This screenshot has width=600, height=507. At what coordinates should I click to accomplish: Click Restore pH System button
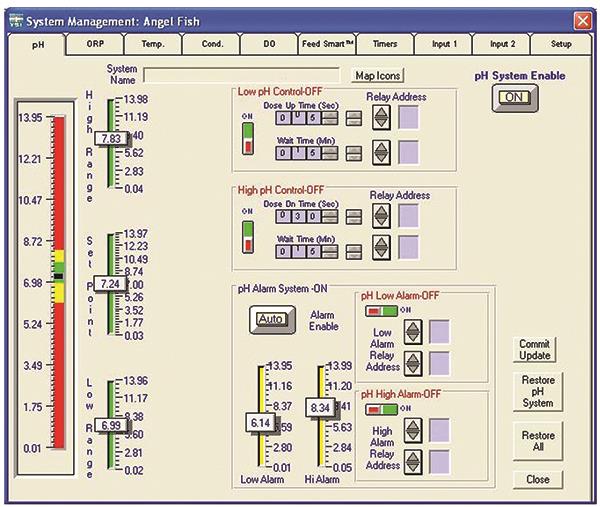click(538, 392)
